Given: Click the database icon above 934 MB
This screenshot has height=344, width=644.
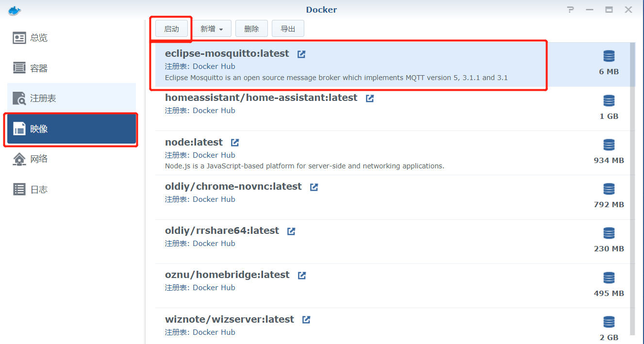Looking at the screenshot, I should click(609, 145).
